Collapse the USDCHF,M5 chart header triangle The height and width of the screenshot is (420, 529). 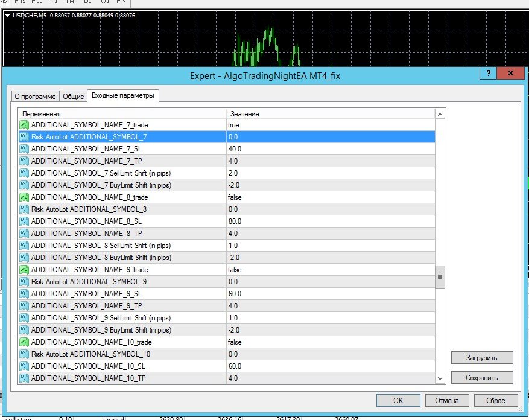[7, 16]
